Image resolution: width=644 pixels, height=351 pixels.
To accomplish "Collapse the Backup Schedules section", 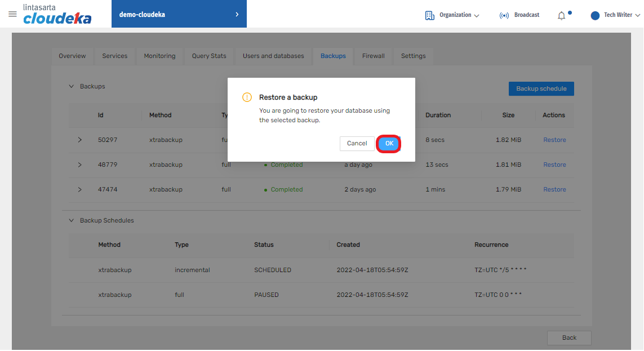I will (x=72, y=220).
